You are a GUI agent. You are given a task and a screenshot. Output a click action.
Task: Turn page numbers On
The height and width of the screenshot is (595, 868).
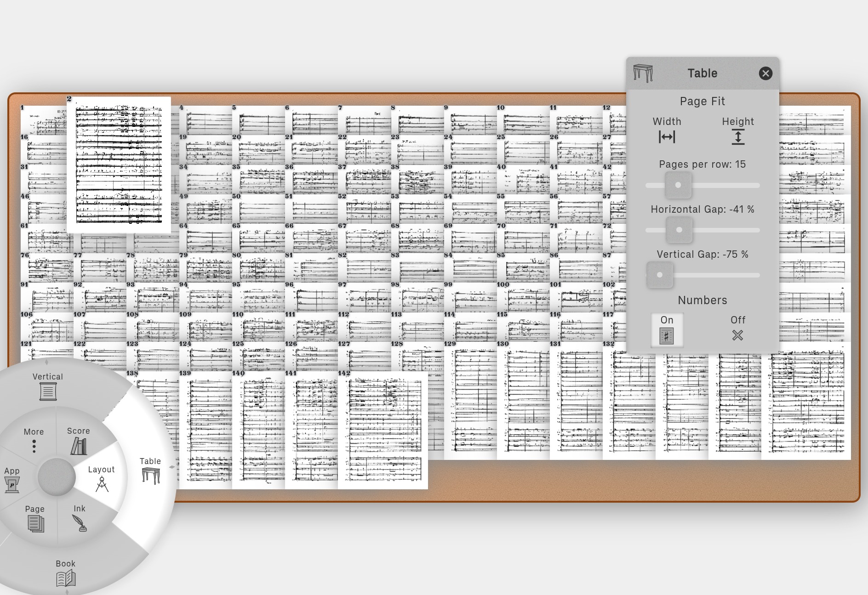point(667,335)
